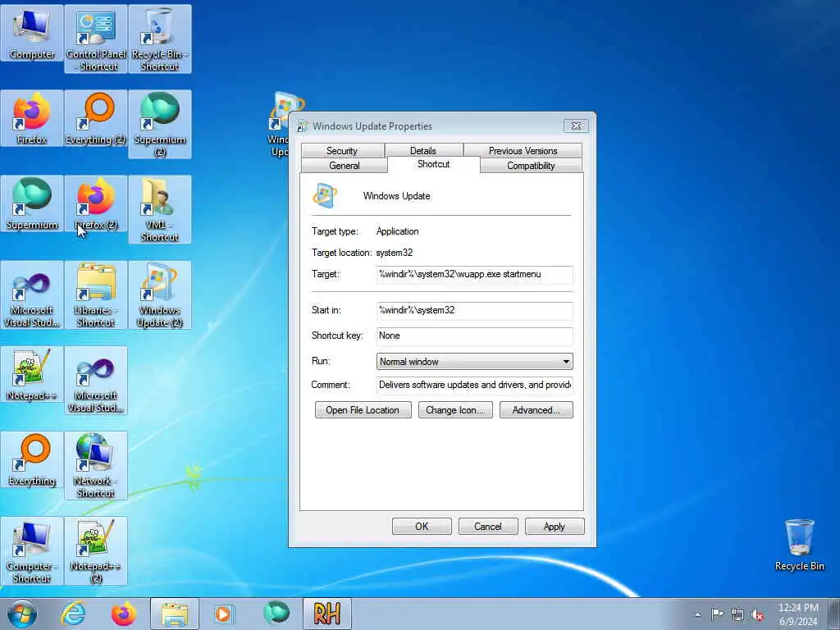Image resolution: width=840 pixels, height=630 pixels.
Task: Click the Apply button
Action: (x=555, y=526)
